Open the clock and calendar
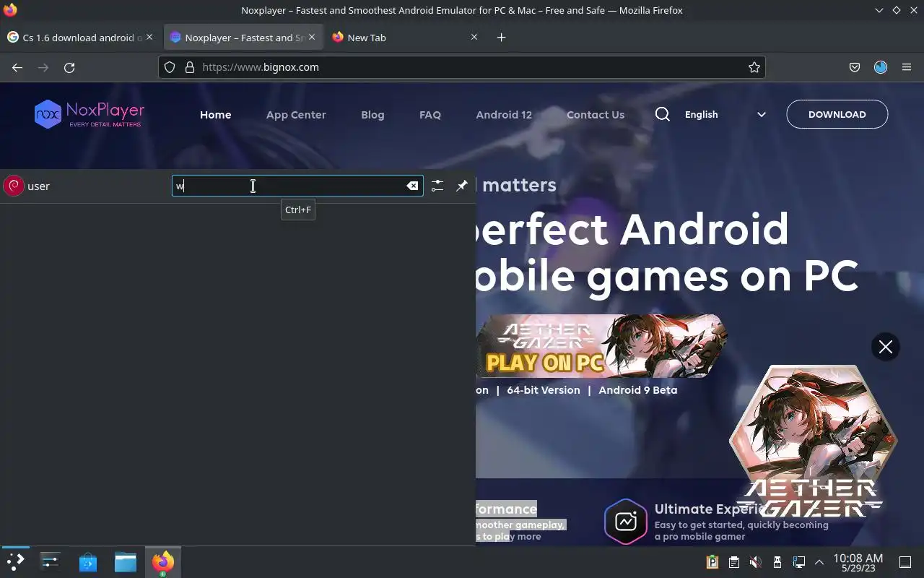This screenshot has height=578, width=924. (x=858, y=562)
